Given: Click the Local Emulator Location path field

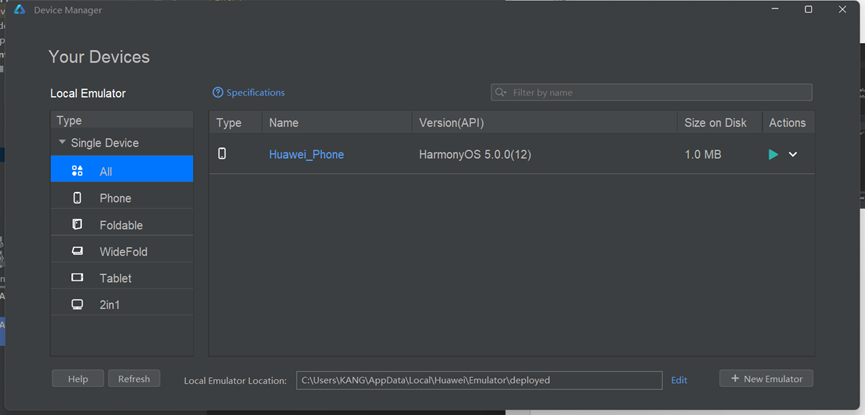Looking at the screenshot, I should (479, 380).
